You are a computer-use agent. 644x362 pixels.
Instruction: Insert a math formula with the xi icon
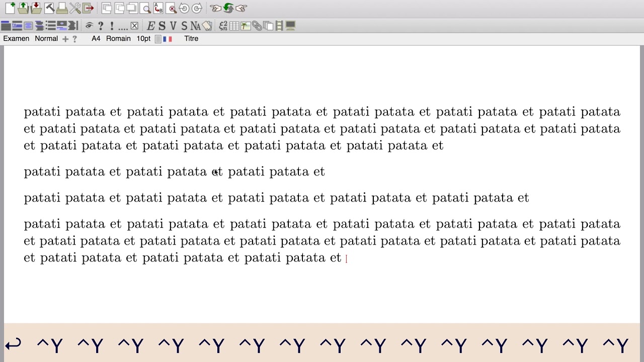[x=223, y=26]
